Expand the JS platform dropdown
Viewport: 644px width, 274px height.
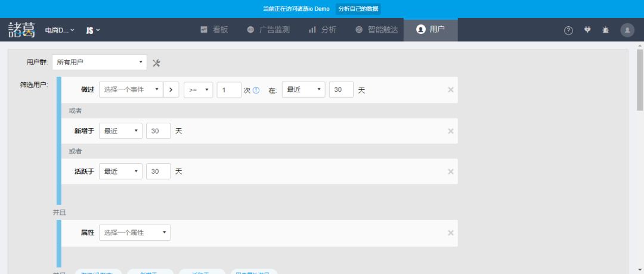click(x=93, y=30)
